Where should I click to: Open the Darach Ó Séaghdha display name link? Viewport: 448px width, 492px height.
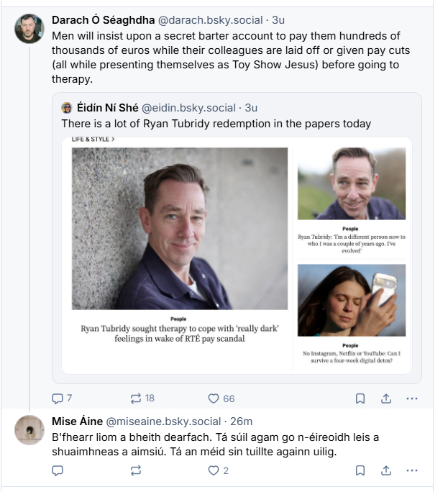(x=103, y=19)
